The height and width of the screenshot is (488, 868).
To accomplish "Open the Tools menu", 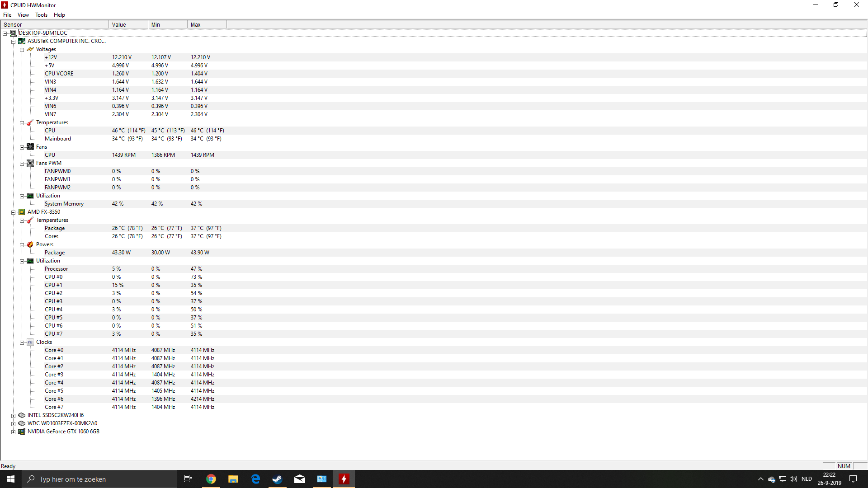I will (x=41, y=15).
